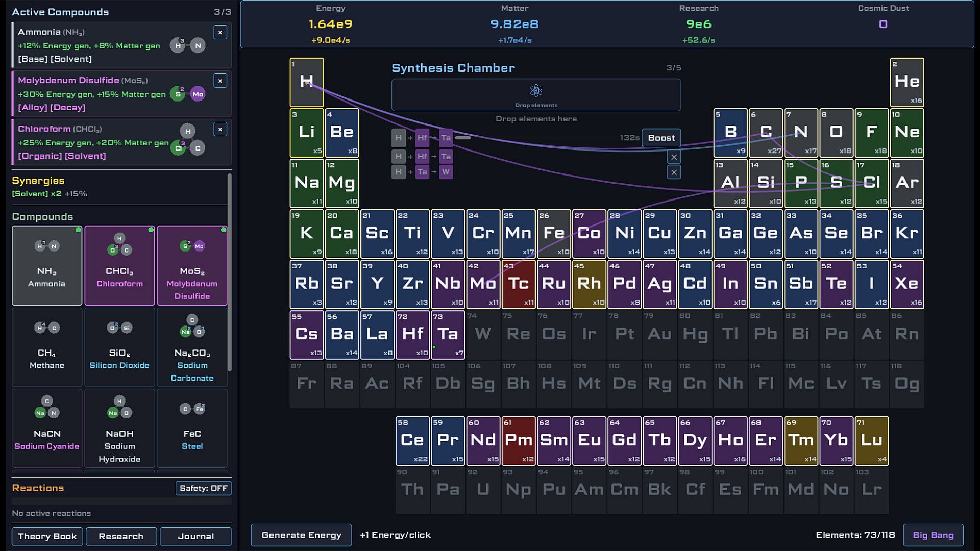Screen dimensions: 980x551
Task: Toggle the MoS₂ Molybdenum Disulfide compound card
Action: (192, 265)
